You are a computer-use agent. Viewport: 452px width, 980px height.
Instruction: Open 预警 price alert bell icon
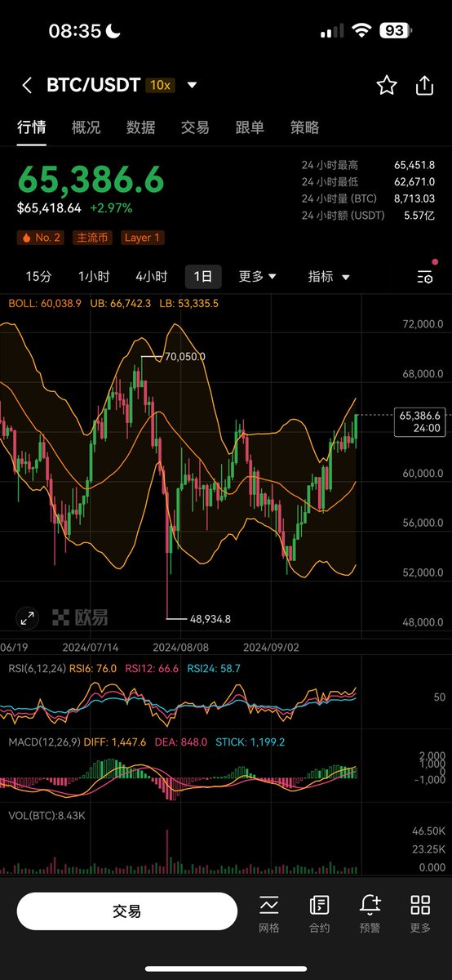[x=370, y=912]
